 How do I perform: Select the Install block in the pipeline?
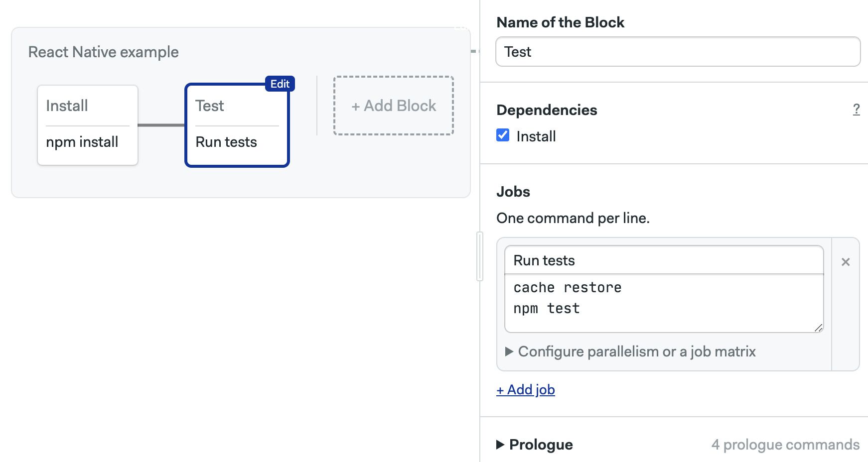(87, 124)
